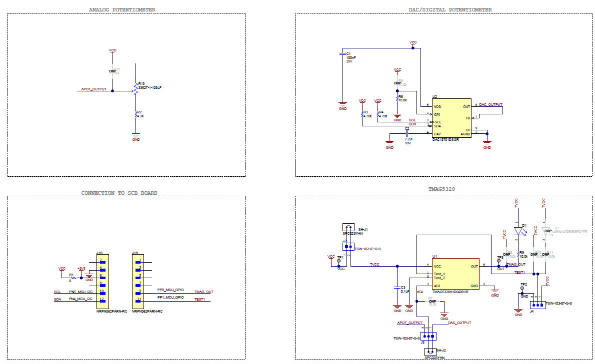Click the DNP marker on resistor R7
The width and height of the screenshot is (595, 364).
(432, 301)
